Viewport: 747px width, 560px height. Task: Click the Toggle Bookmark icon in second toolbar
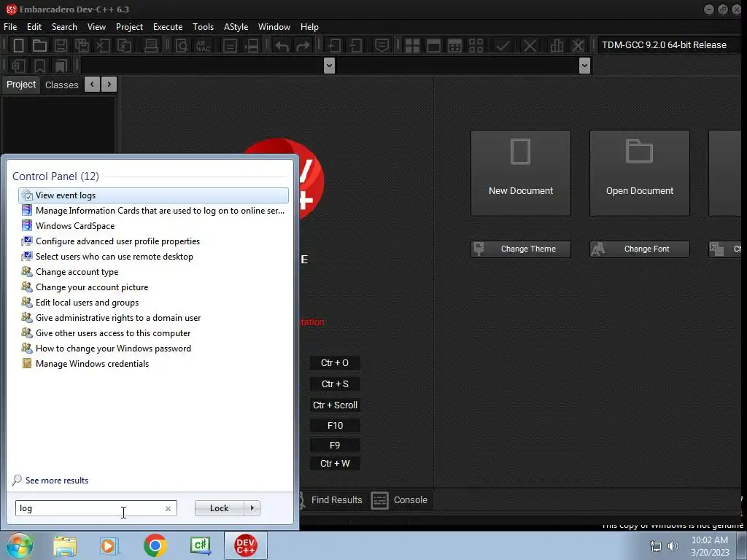click(x=39, y=65)
